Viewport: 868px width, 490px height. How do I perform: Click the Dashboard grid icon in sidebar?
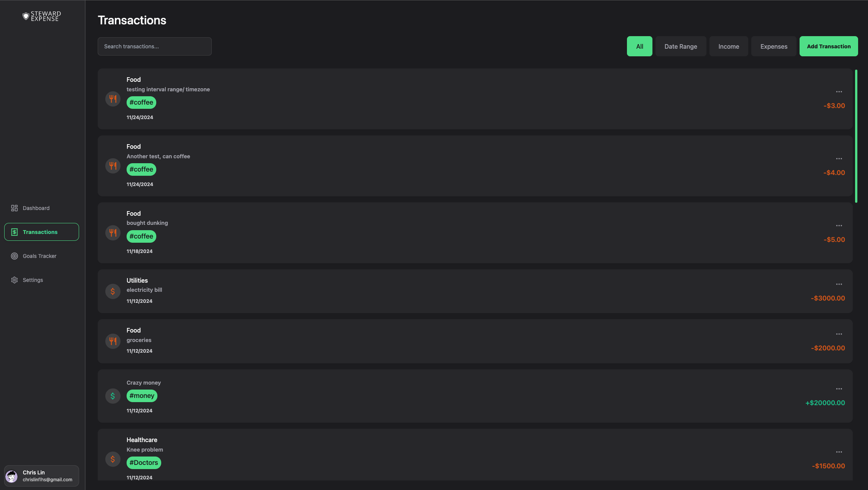pos(14,208)
